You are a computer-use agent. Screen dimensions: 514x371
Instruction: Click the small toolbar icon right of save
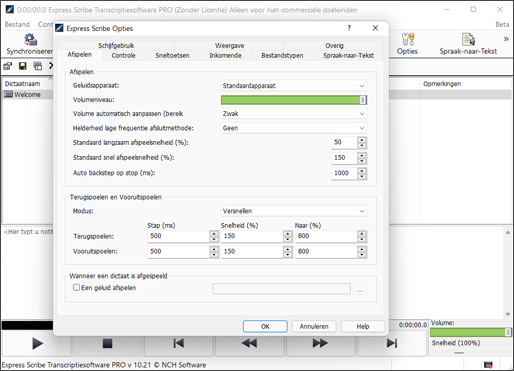38,66
